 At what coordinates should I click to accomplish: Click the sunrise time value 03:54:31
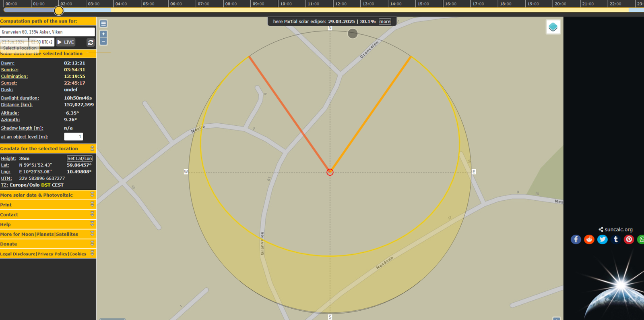click(74, 70)
